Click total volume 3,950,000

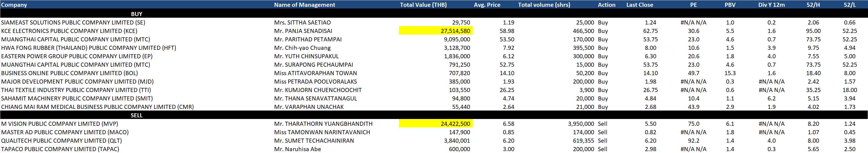click(x=581, y=124)
